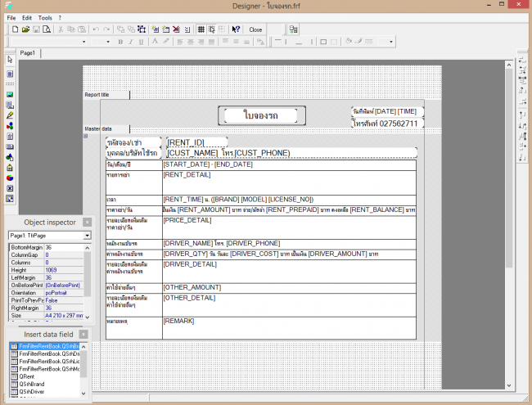Select the arrow pointer tool

[x=10, y=60]
